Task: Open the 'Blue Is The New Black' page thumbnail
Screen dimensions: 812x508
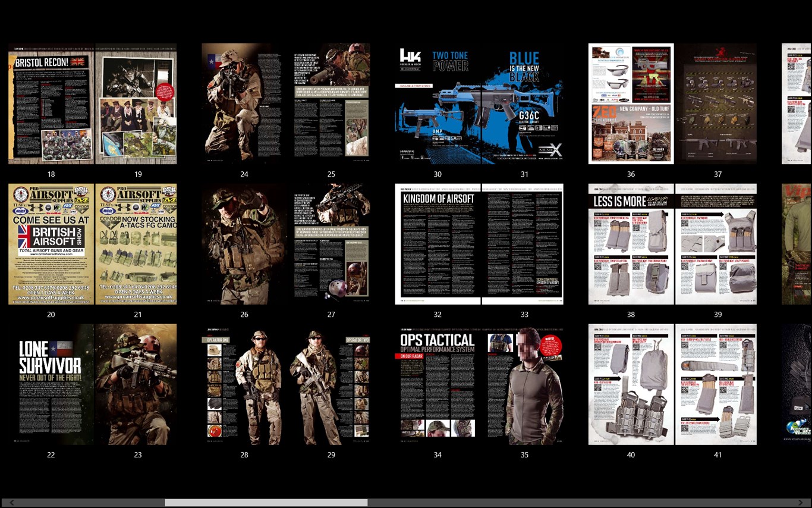Action: point(523,104)
